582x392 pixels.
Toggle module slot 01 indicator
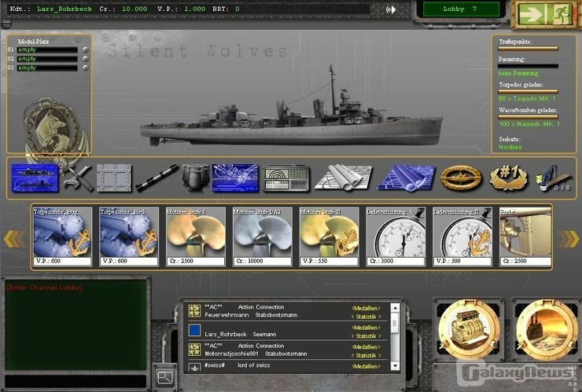point(85,49)
